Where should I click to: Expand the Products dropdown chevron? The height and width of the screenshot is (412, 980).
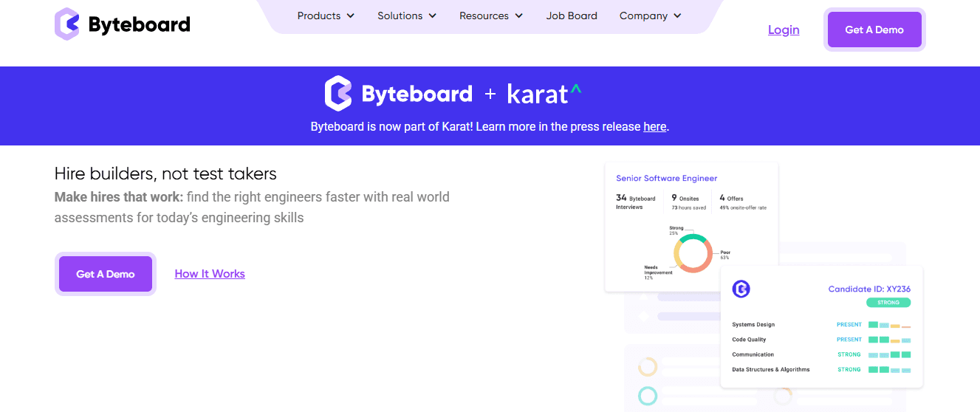point(350,16)
